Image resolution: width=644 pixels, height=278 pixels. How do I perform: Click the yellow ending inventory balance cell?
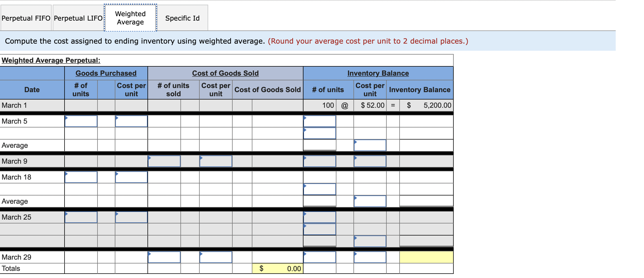tap(426, 257)
